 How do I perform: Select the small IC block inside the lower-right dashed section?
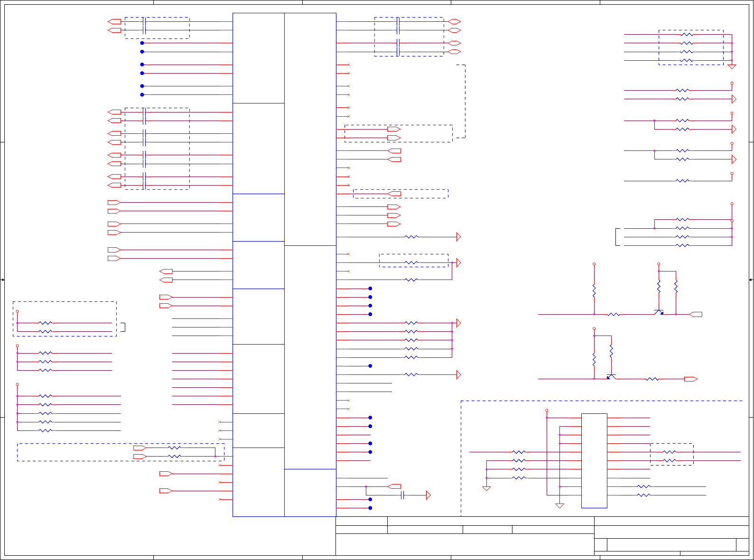594,460
